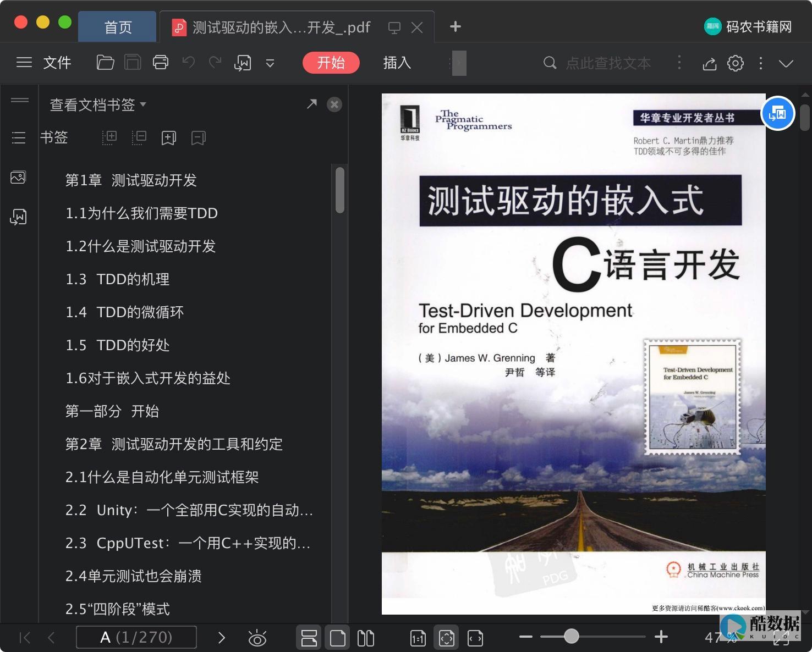Select two-page view
Screen dimensions: 812x652
pos(366,638)
